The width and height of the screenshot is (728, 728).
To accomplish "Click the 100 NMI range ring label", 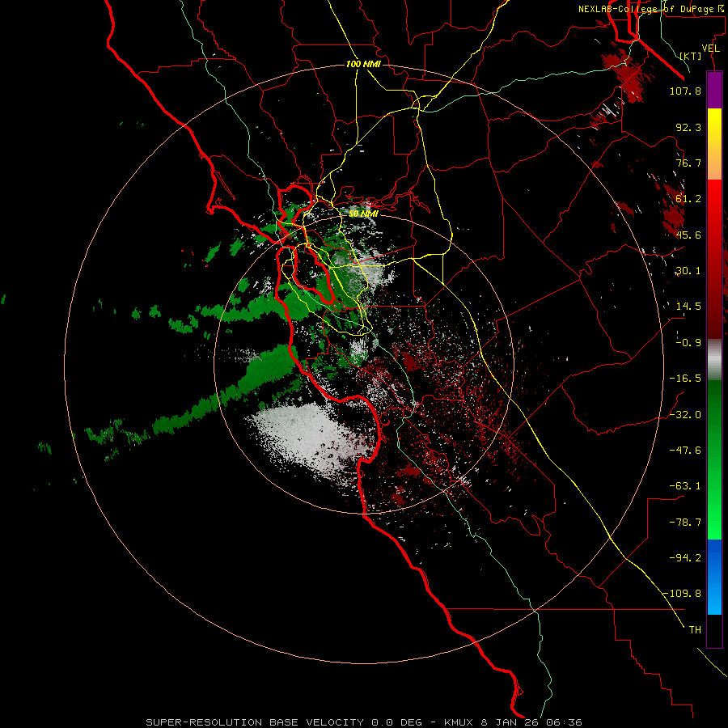I will click(363, 64).
